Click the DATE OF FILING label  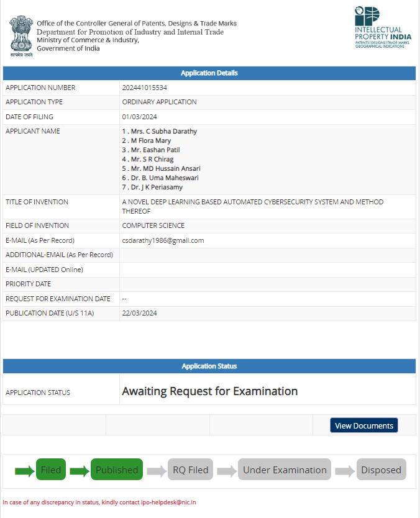(x=29, y=117)
